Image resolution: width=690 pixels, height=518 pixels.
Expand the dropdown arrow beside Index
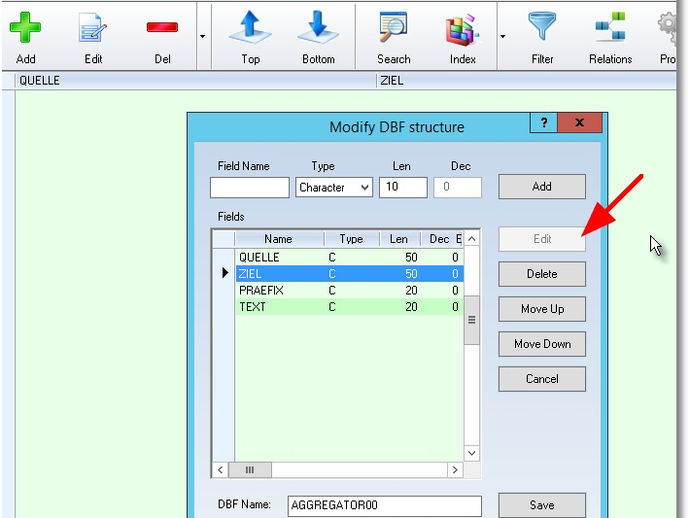pyautogui.click(x=503, y=36)
